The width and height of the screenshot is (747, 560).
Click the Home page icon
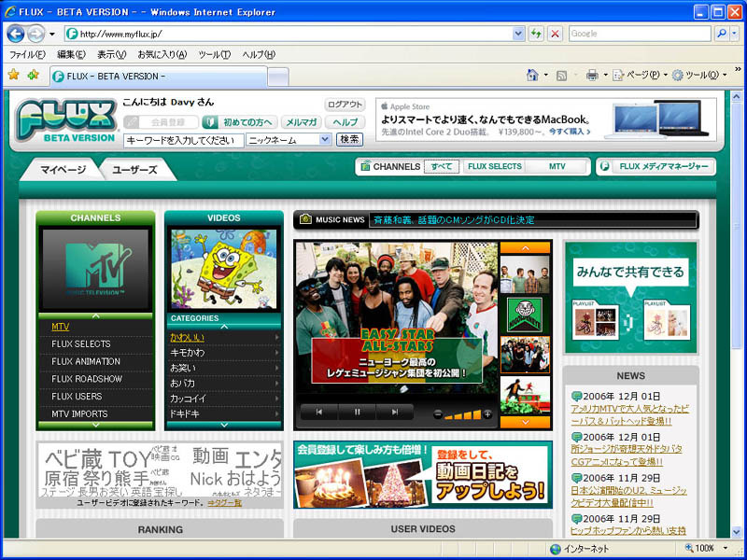[532, 76]
